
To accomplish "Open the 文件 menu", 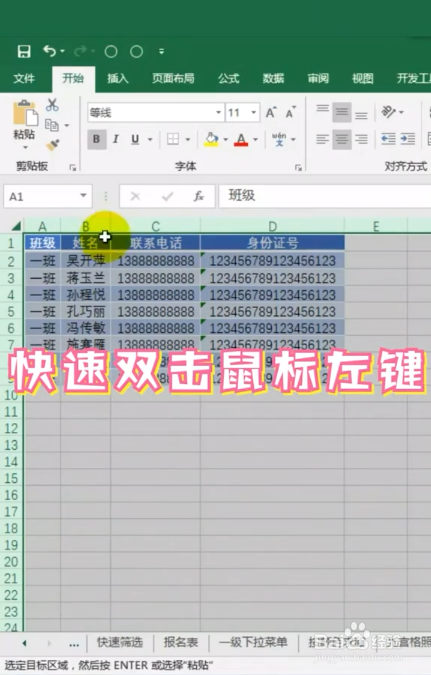I will coord(24,78).
